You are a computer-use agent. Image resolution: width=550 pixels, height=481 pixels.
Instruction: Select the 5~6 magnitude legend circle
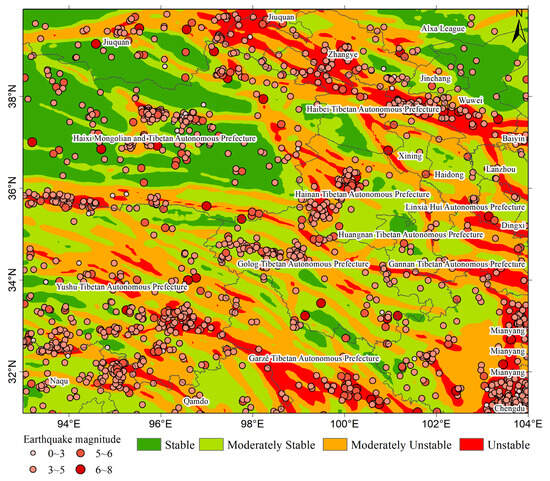tap(81, 453)
